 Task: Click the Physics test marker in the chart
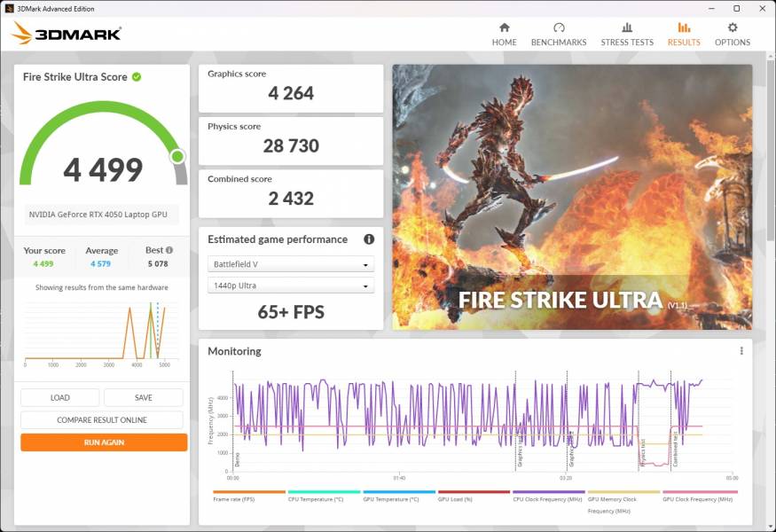643,452
